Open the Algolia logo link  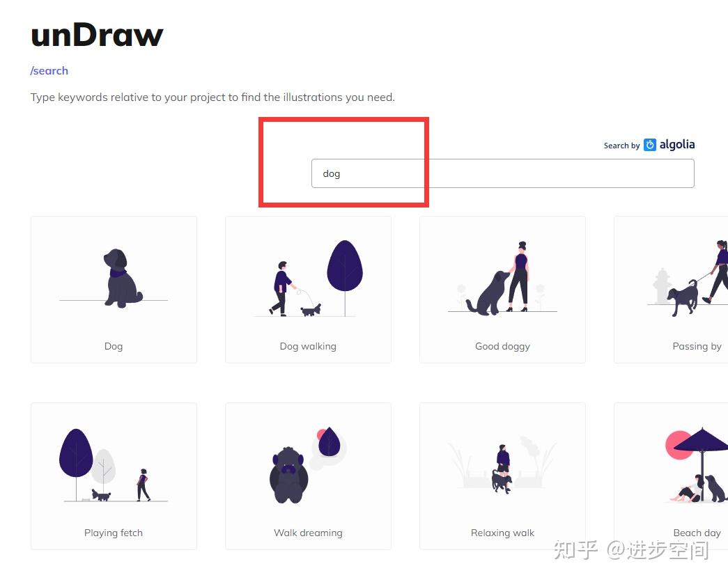tap(669, 145)
